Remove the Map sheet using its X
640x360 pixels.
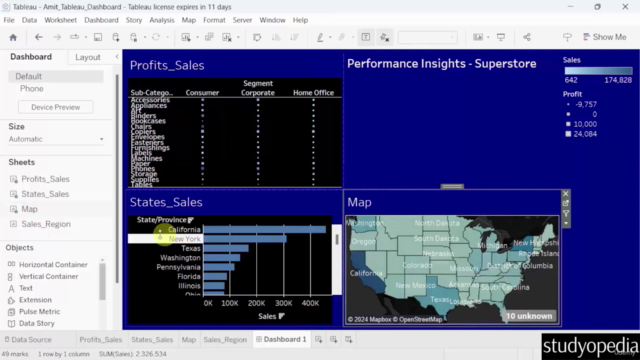[566, 193]
